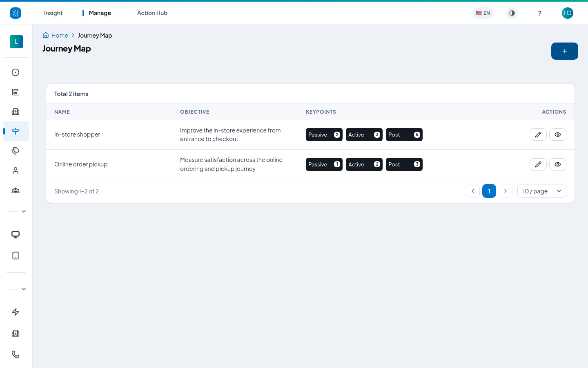Viewport: 588px width, 368px height.
Task: Click the help question mark icon
Action: click(x=540, y=13)
